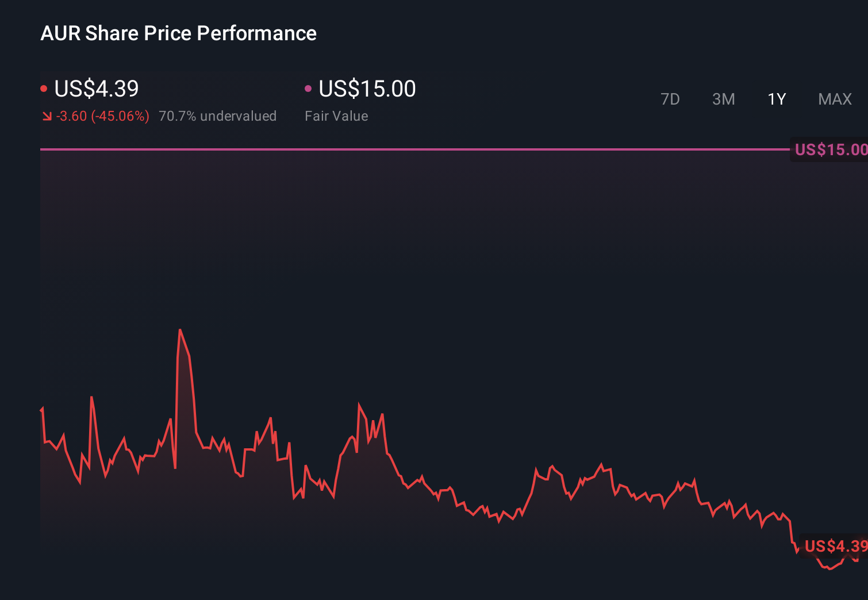Select the US$4.39 label at the chart's end
The width and height of the screenshot is (868, 600).
(x=835, y=547)
